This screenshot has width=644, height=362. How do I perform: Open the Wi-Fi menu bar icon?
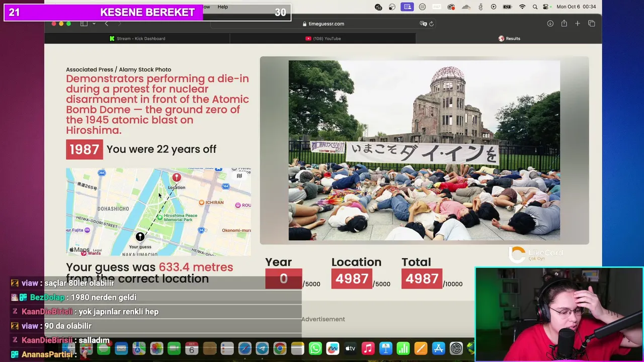point(522,7)
